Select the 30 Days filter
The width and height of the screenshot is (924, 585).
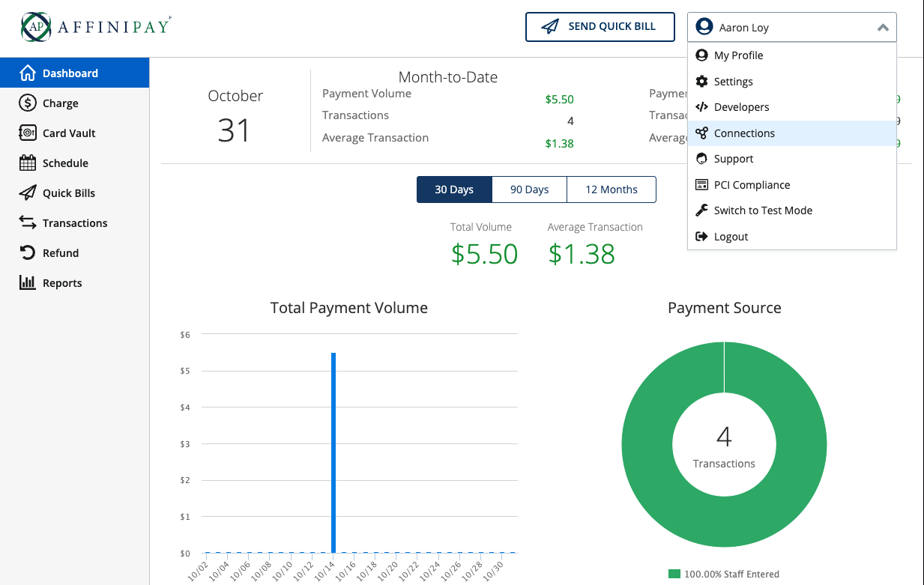click(454, 189)
